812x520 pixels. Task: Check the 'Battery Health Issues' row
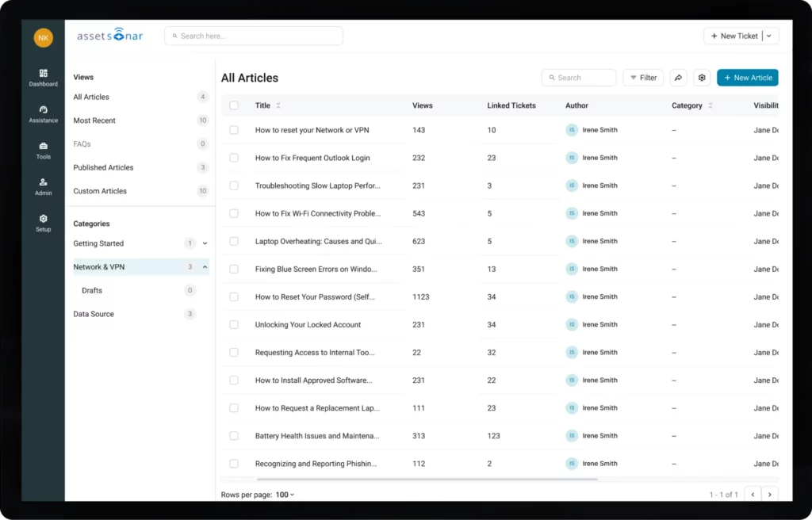[234, 436]
